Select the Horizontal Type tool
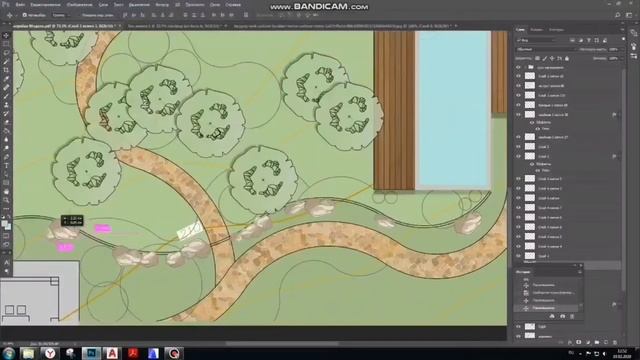The width and height of the screenshot is (640, 360). (6, 166)
